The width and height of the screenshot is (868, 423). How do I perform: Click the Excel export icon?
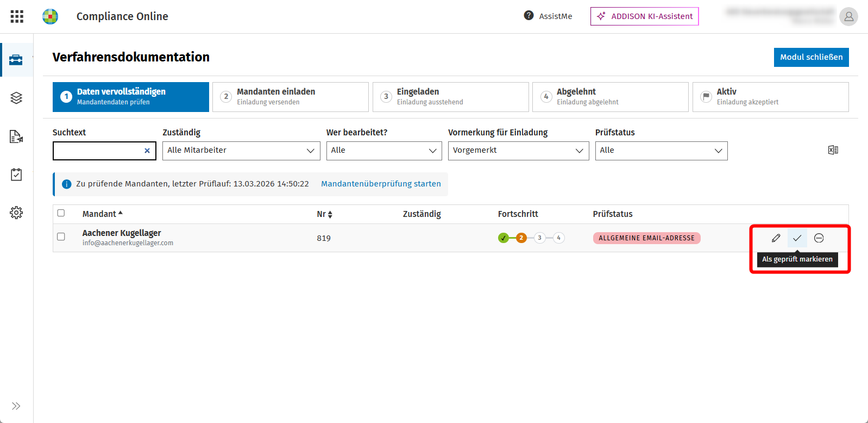[x=833, y=150]
